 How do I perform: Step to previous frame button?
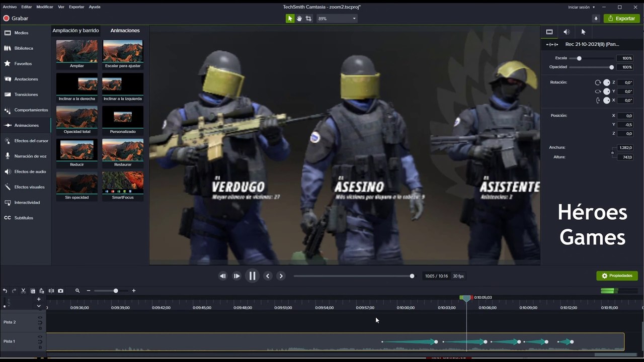pyautogui.click(x=222, y=276)
